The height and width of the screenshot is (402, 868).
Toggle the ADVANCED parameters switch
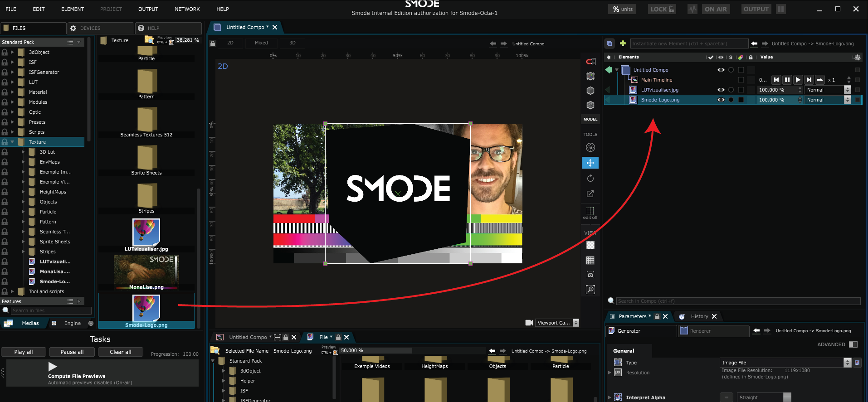coord(853,344)
